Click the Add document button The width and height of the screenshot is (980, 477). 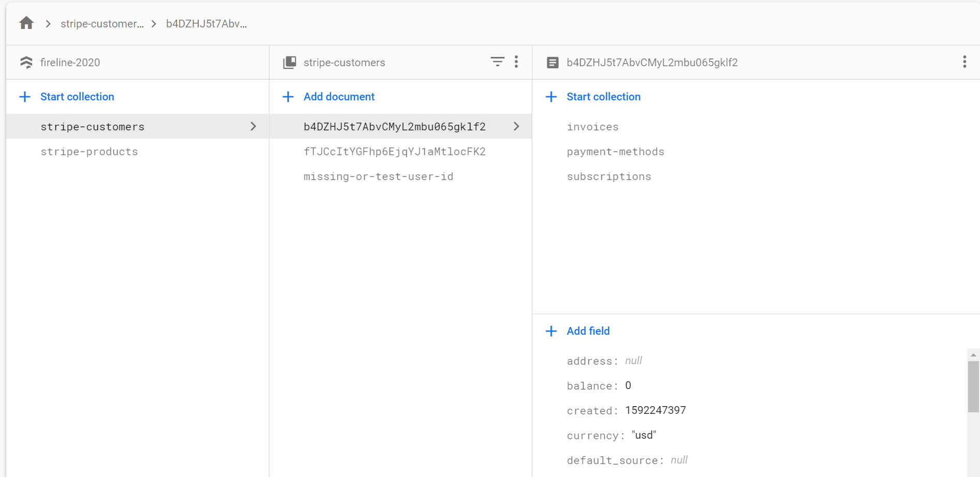(339, 97)
